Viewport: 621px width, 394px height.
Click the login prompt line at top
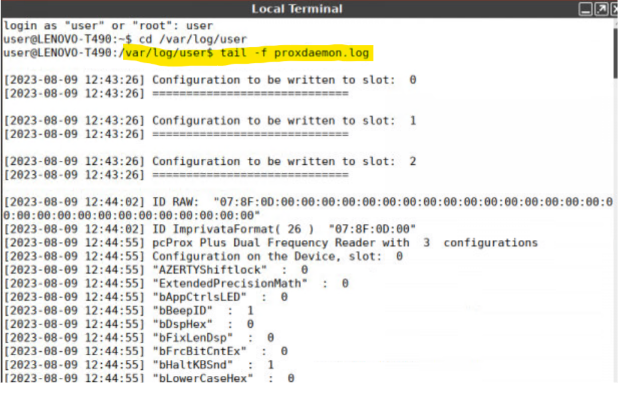(109, 26)
